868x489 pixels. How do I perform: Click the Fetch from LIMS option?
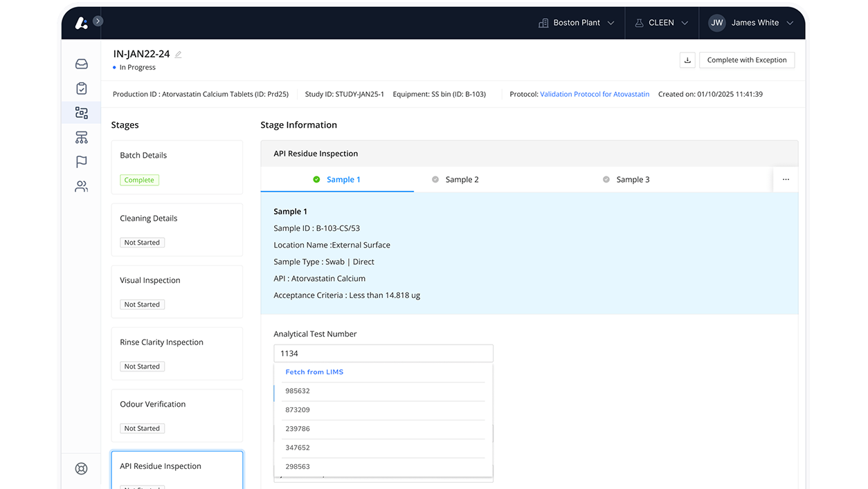(x=314, y=371)
